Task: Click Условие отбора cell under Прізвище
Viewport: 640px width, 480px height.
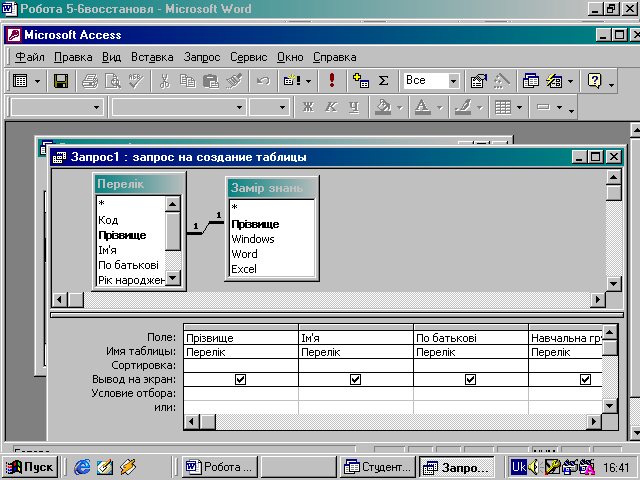Action: click(241, 393)
